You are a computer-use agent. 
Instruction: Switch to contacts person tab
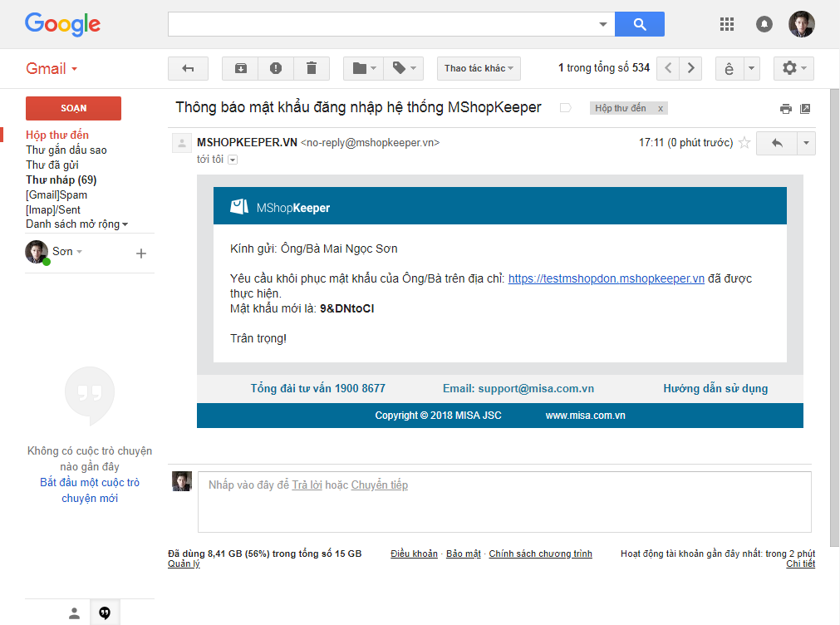coord(75,613)
